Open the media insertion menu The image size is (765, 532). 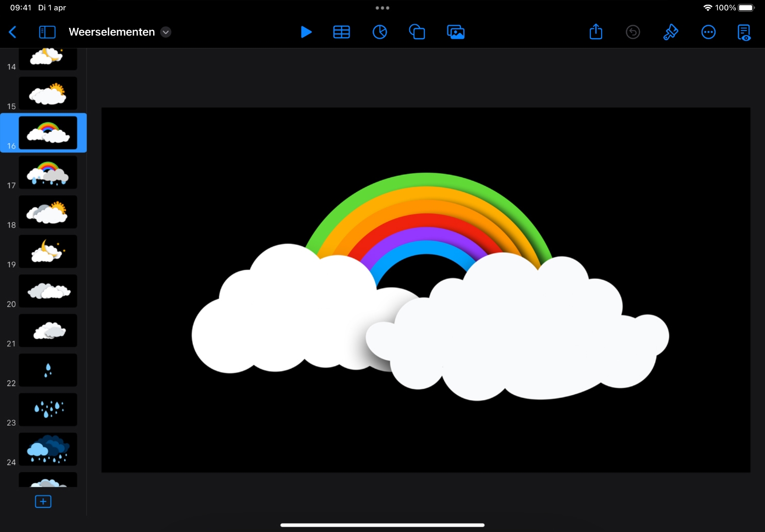(456, 32)
